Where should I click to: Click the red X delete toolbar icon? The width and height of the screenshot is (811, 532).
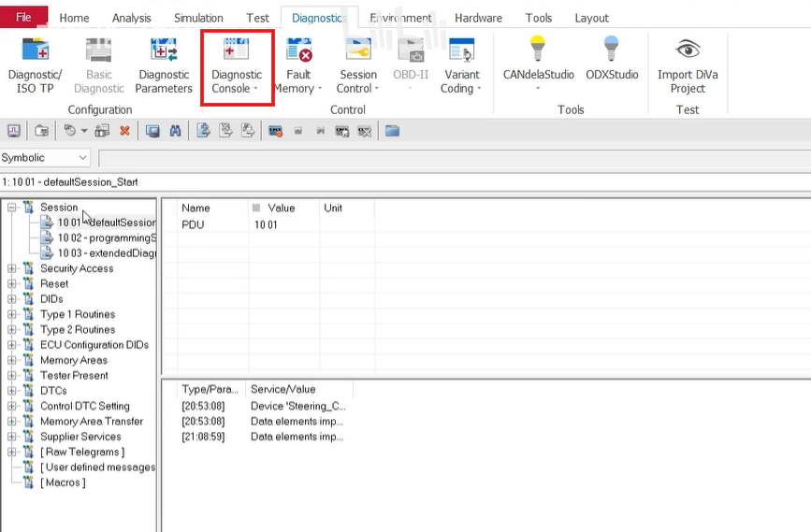click(124, 131)
